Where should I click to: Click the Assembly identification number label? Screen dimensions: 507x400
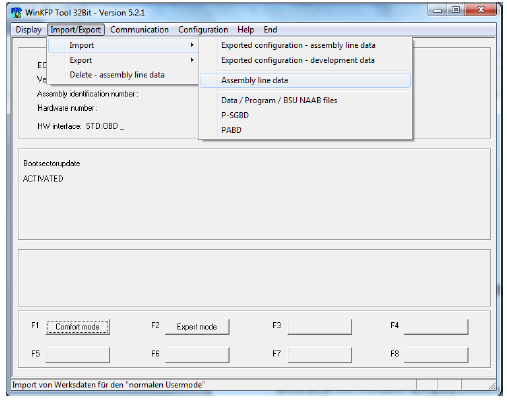tap(87, 94)
